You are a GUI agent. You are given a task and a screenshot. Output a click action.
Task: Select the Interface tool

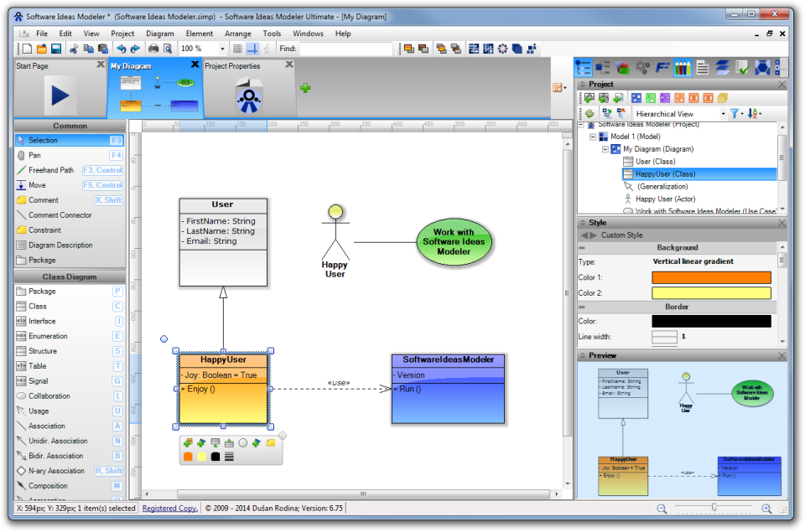pos(70,321)
